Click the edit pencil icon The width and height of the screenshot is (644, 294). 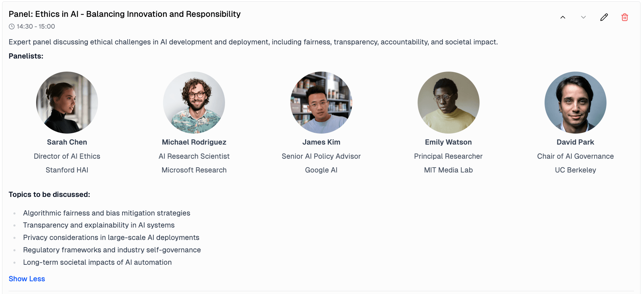pos(604,17)
